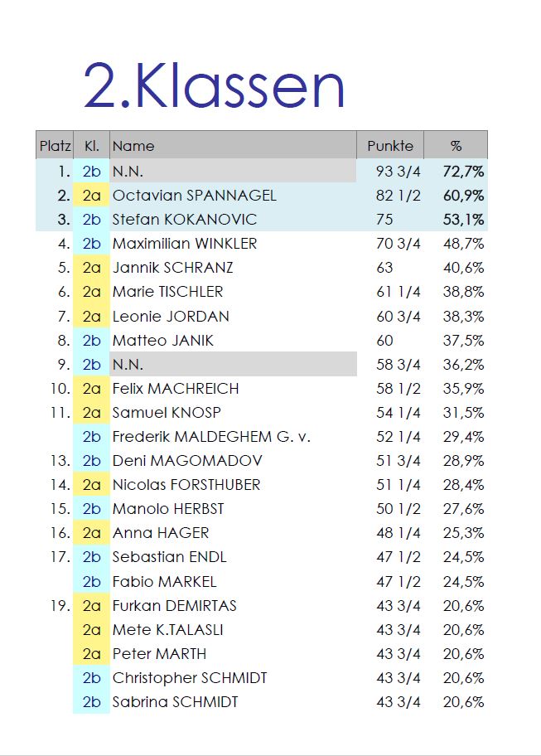This screenshot has width=541, height=756.
Task: Click the 72,7% percentage cell
Action: (x=463, y=171)
